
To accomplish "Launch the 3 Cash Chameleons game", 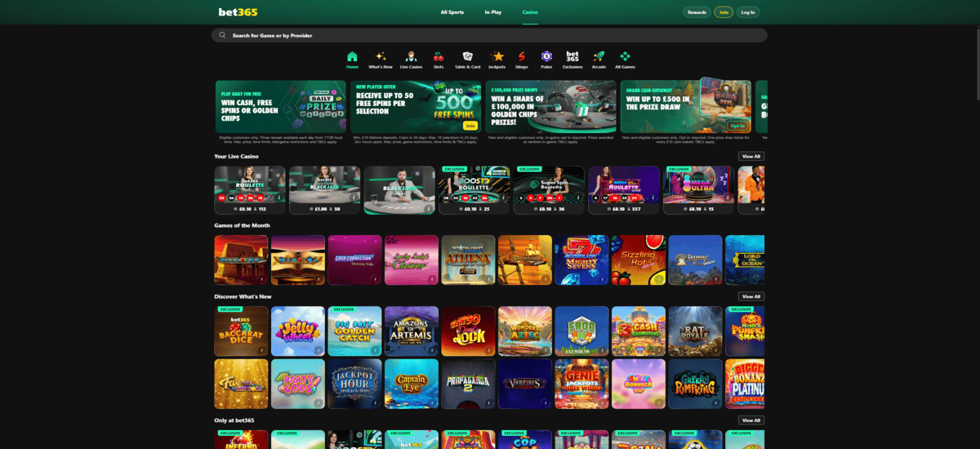I will click(639, 331).
